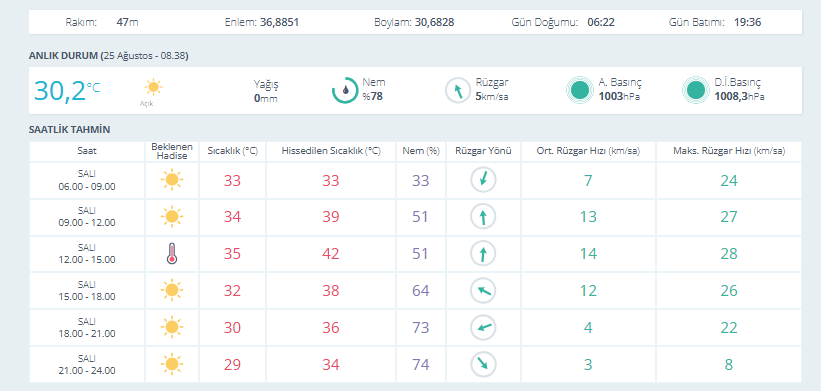The height and width of the screenshot is (391, 821).
Task: Click the Maks. Rüzgar Hızı column header
Action: coord(729,151)
